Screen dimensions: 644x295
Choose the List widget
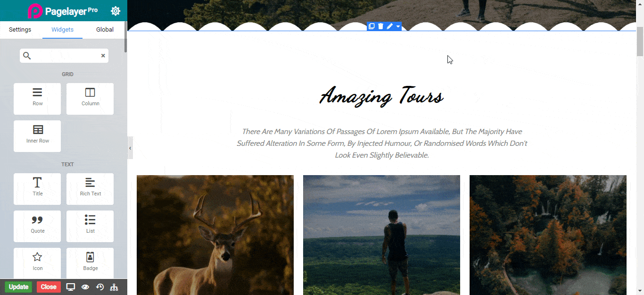(90, 226)
